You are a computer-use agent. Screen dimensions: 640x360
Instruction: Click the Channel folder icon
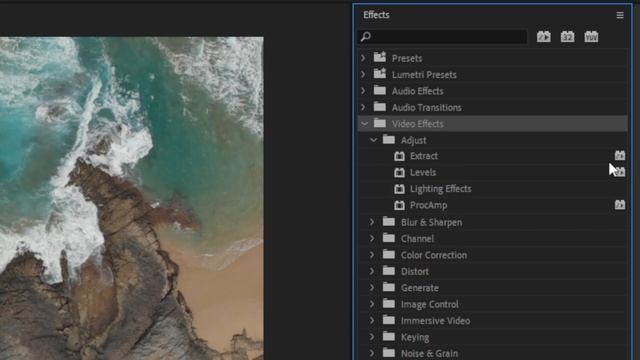click(389, 238)
